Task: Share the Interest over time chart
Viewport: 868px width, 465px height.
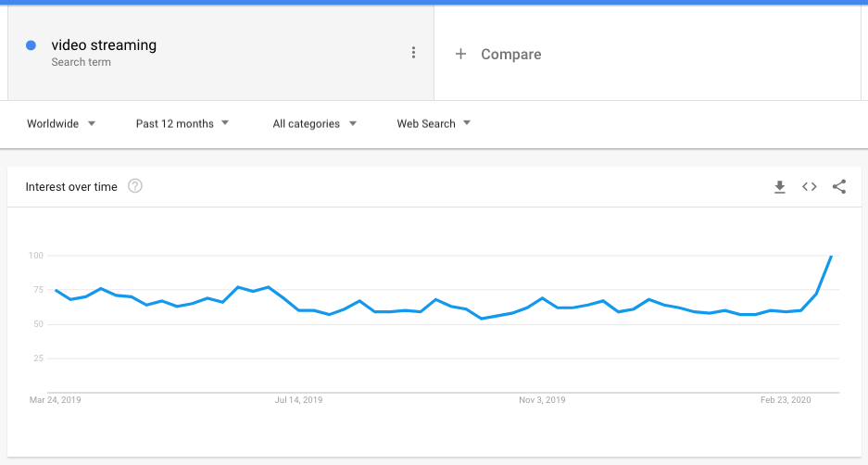Action: point(839,187)
